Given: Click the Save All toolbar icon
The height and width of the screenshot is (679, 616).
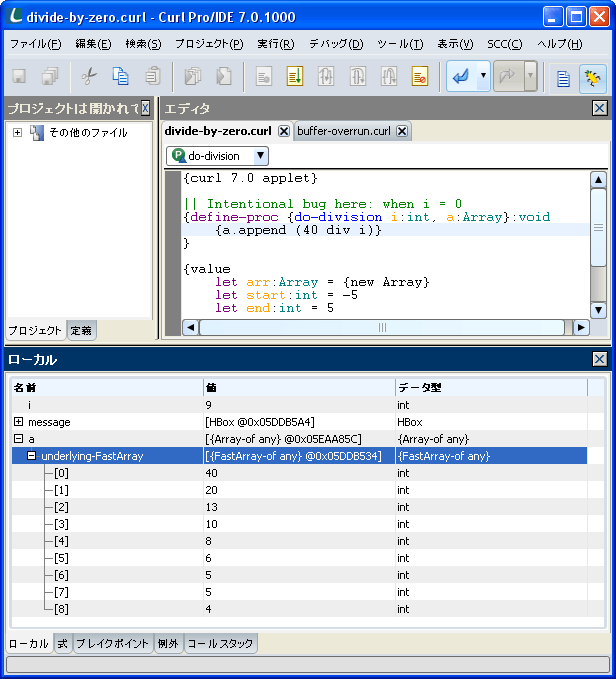Looking at the screenshot, I should click(x=51, y=77).
